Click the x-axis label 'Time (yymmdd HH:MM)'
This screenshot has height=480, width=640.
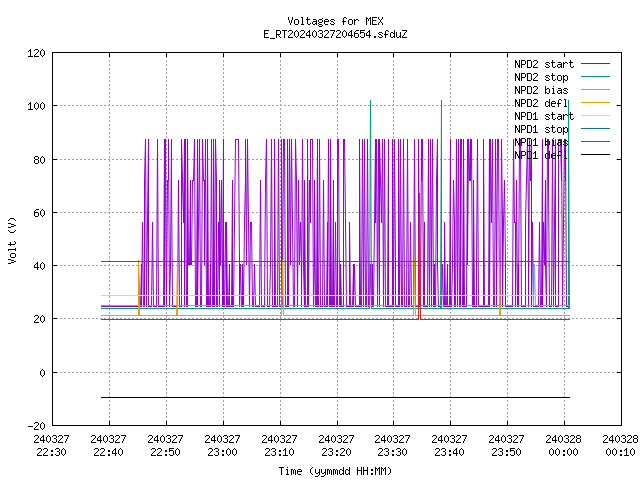pyautogui.click(x=335, y=471)
